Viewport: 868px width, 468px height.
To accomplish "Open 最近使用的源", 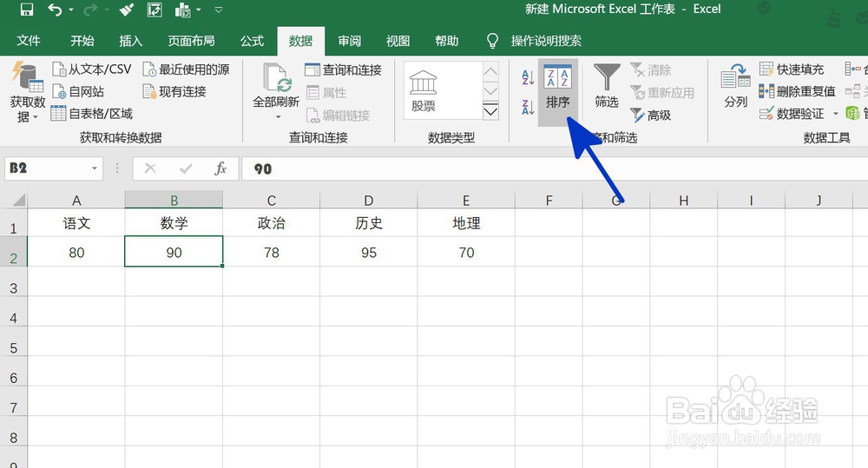I will tap(186, 69).
